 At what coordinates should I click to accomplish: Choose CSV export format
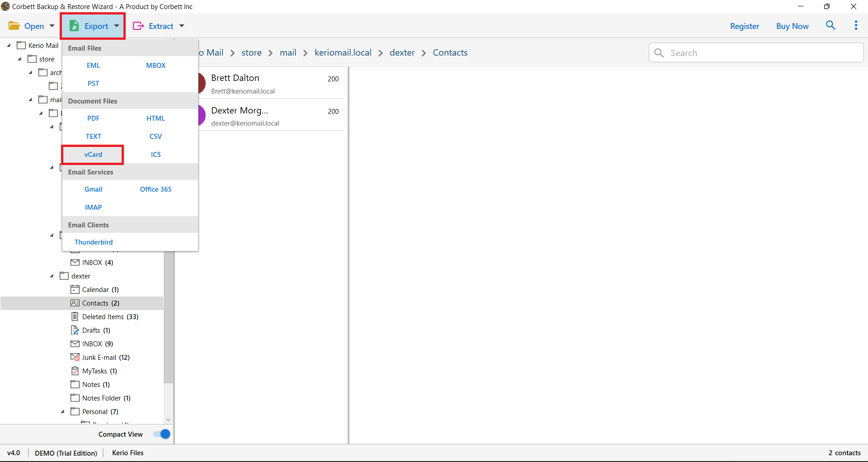[156, 136]
